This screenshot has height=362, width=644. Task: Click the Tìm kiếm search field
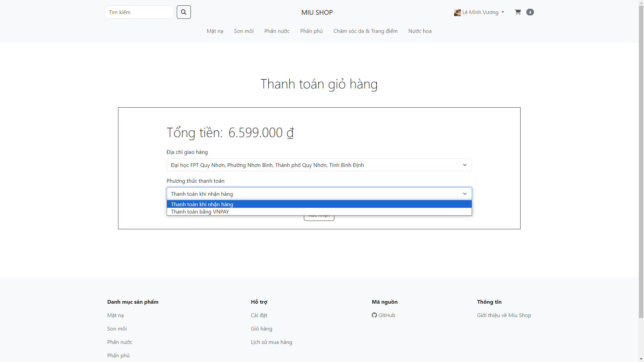[x=139, y=12]
